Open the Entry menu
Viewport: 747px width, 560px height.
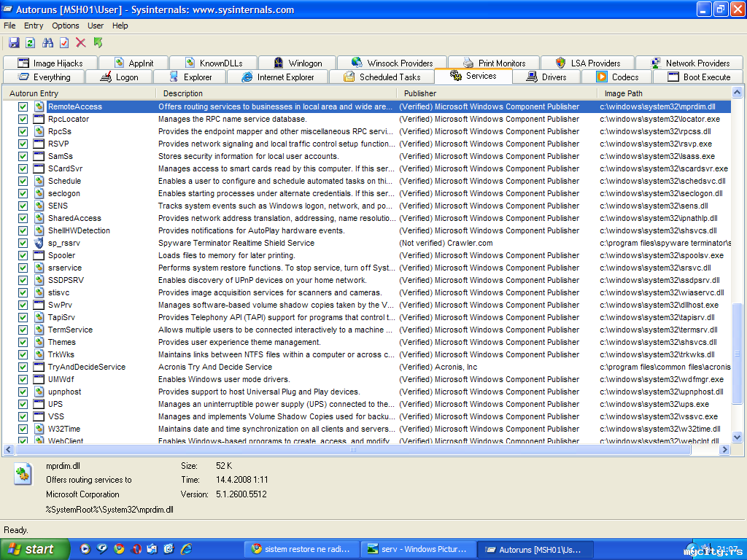(x=34, y=26)
